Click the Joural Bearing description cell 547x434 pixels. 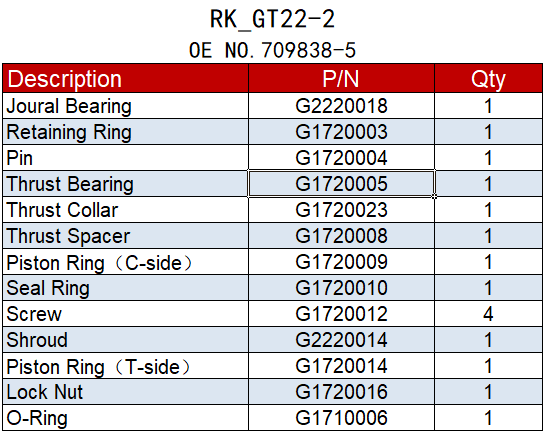[x=126, y=106]
